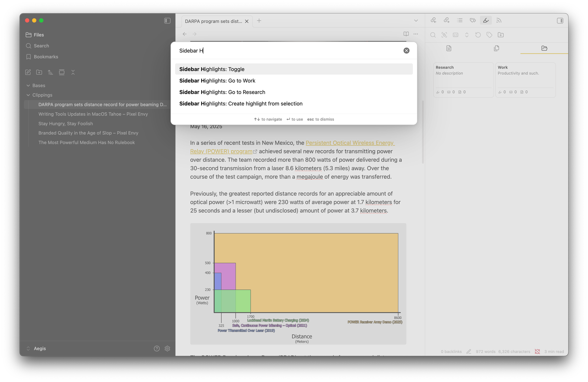Create a new folder icon
The width and height of the screenshot is (588, 382).
click(x=39, y=72)
